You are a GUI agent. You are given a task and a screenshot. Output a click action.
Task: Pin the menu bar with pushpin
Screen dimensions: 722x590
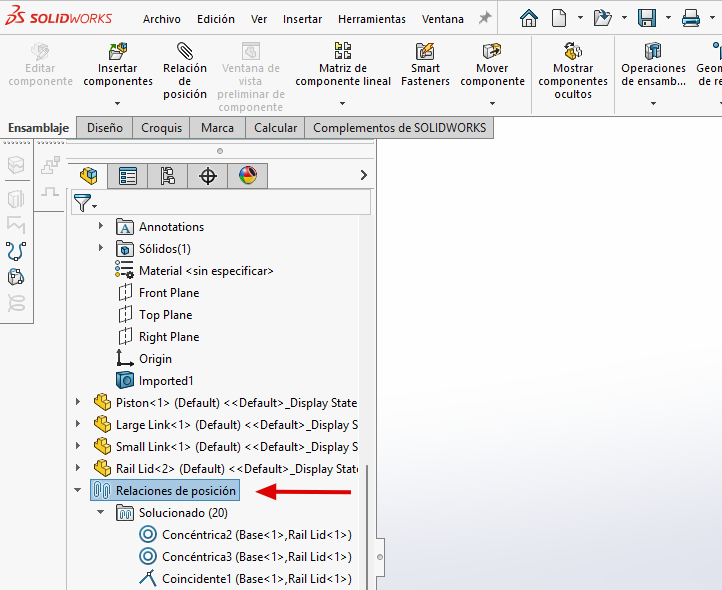coord(485,18)
